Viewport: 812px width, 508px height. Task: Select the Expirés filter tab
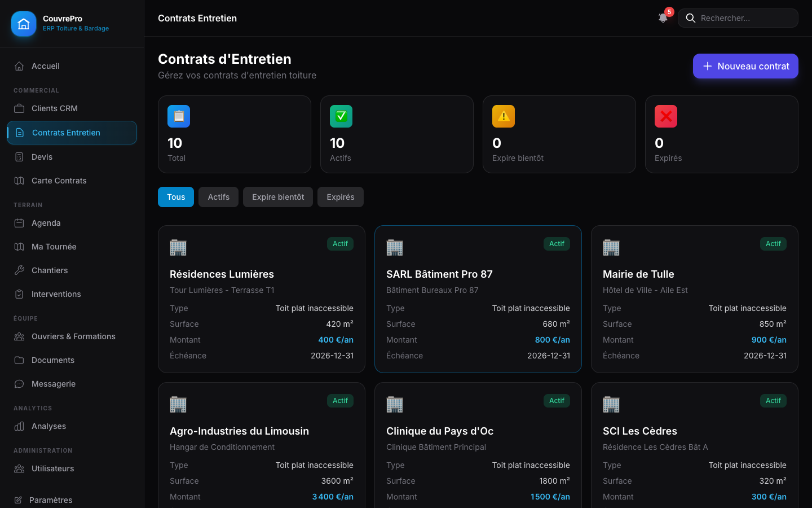(341, 197)
